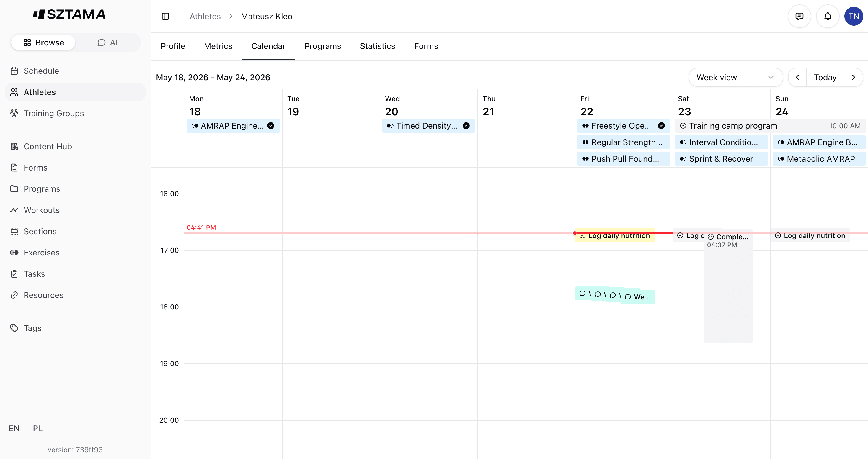Switch language to PL

click(38, 428)
